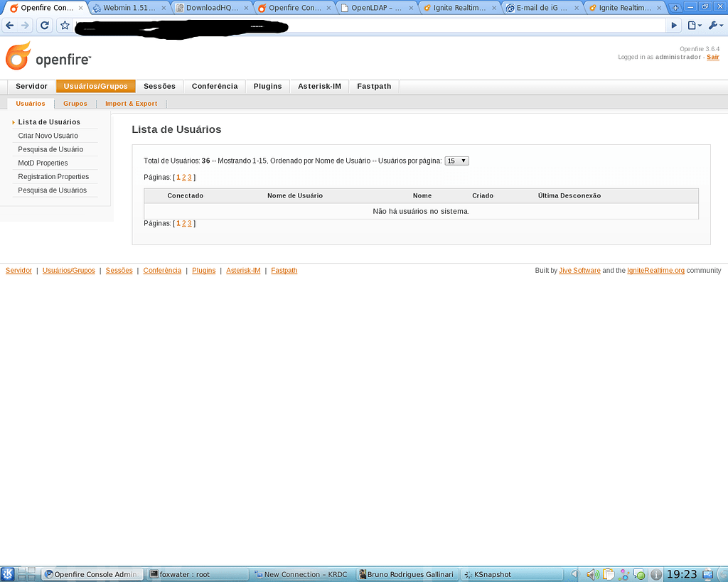Log out using the Sair link

point(712,57)
